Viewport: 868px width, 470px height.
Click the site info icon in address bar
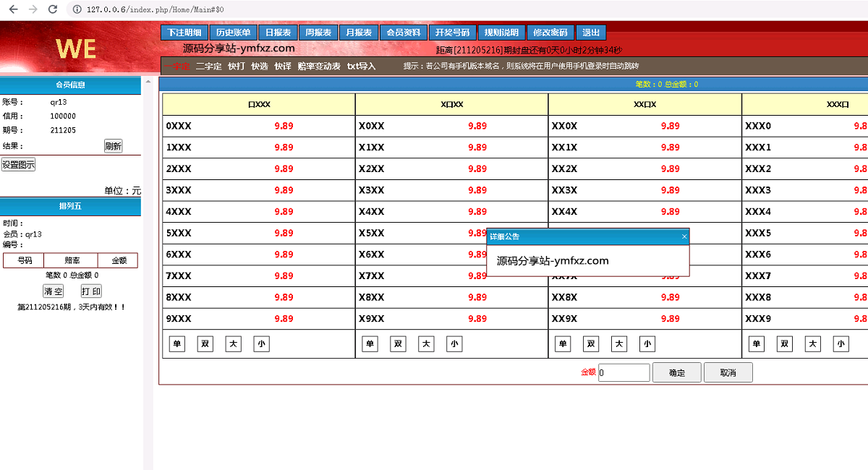76,9
